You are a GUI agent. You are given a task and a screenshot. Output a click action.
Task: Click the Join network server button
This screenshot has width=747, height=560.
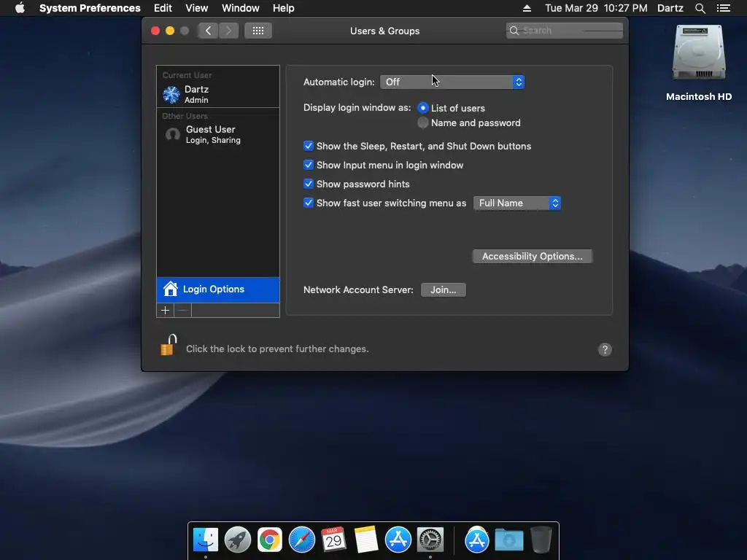[x=443, y=290]
